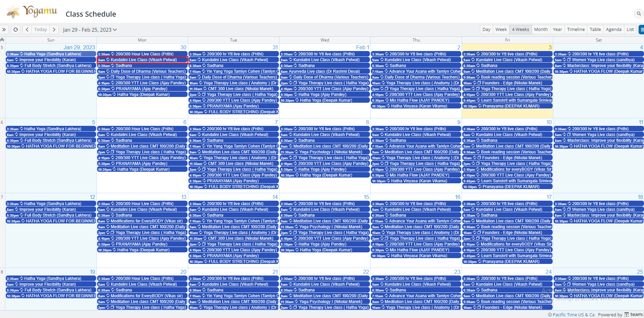Open Modifications for everyBODY on Fri Feb 10

click(507, 169)
